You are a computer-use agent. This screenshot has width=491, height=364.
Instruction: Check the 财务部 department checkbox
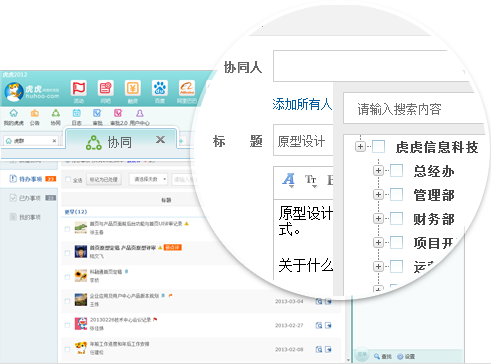[x=396, y=218]
